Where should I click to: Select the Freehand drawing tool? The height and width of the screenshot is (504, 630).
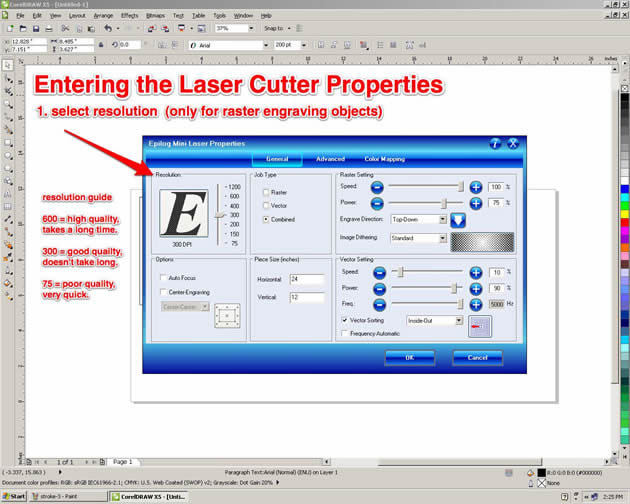coord(8,117)
